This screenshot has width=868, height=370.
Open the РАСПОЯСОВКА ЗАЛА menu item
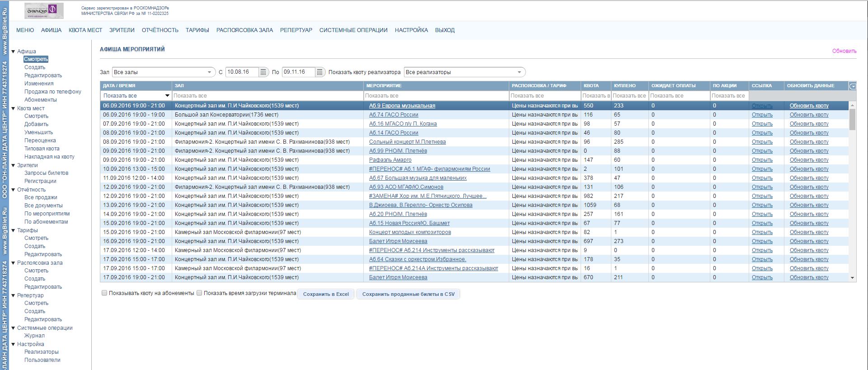pos(244,30)
